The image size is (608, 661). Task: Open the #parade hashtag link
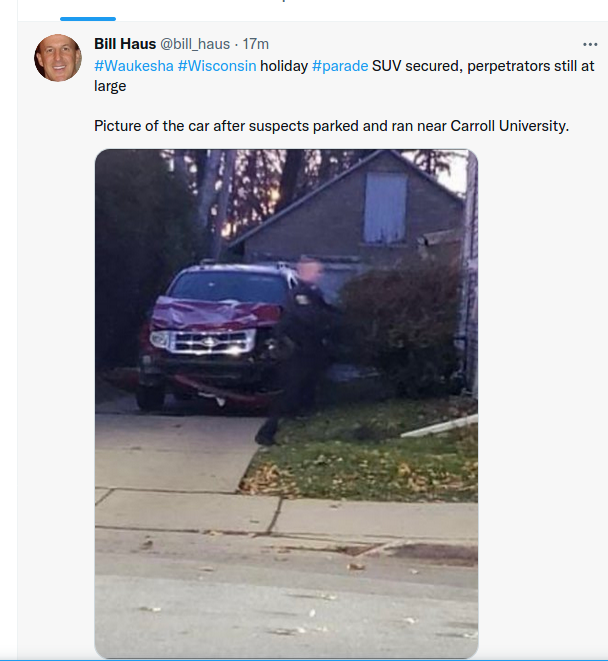340,66
